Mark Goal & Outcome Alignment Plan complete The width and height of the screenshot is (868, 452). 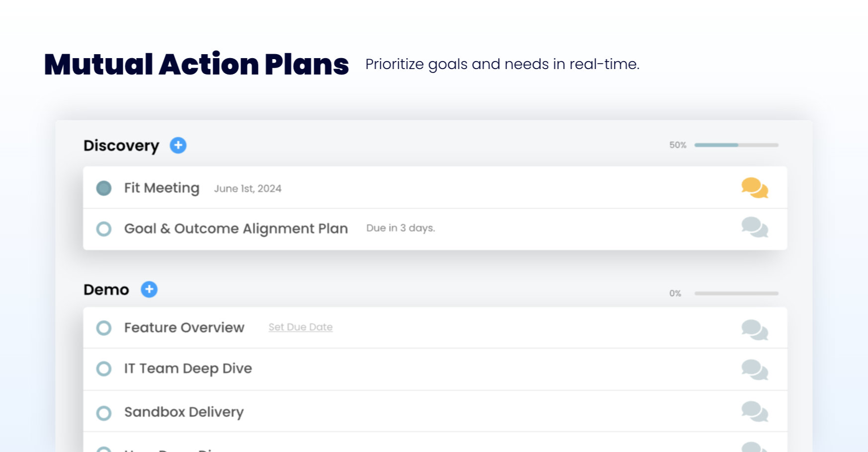click(x=104, y=229)
